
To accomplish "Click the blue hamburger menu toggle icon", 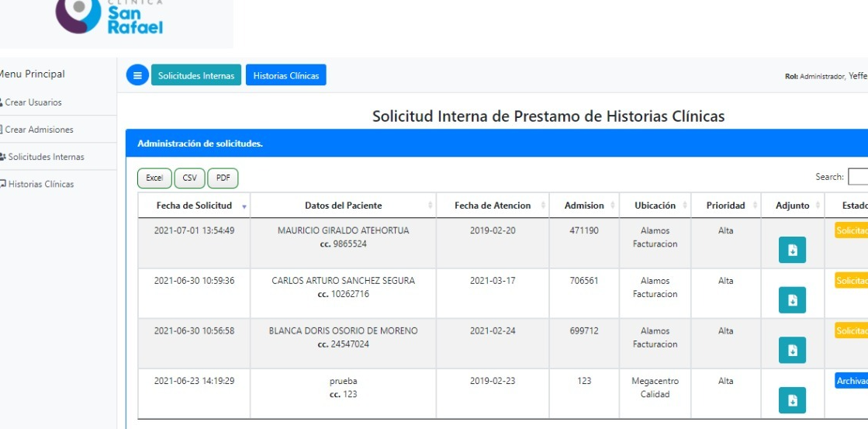I will (137, 75).
